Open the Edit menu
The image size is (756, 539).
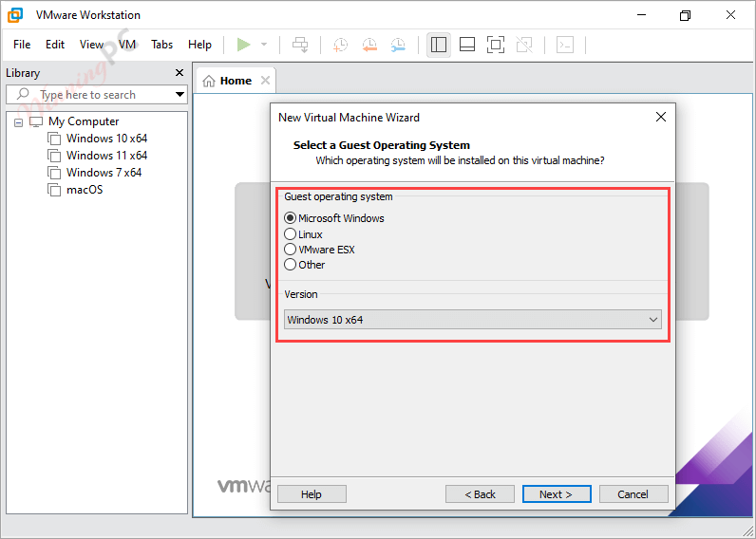(55, 45)
